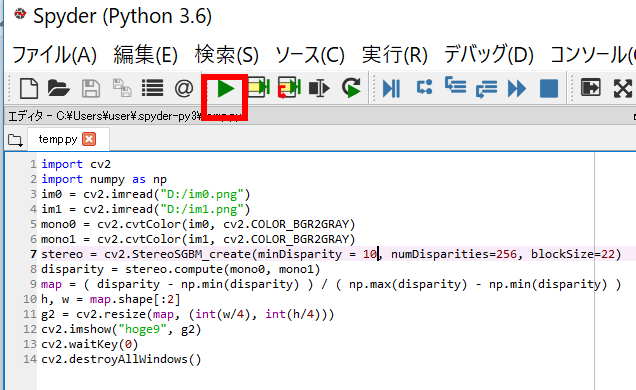Browse tabs via folder icon beside temp.py
Viewport: 636px width, 390px height.
point(15,140)
